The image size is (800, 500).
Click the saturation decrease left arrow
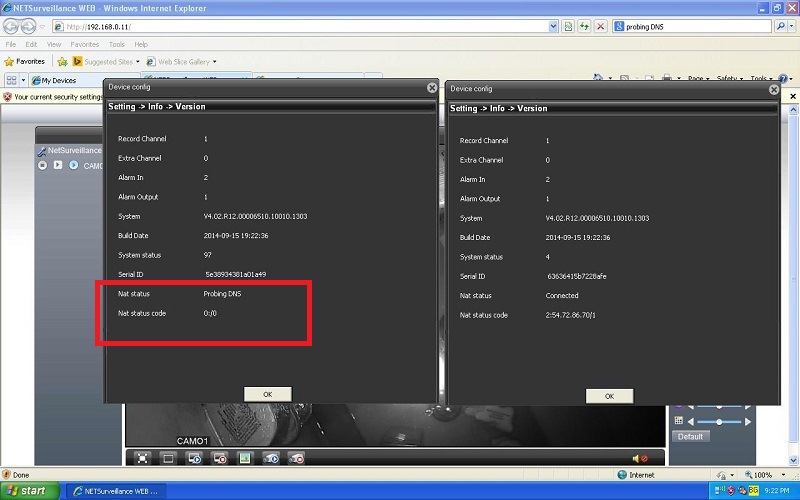[691, 421]
